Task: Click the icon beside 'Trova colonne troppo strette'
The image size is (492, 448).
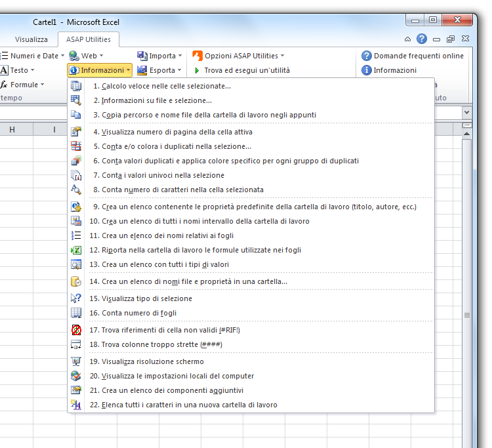Action: pyautogui.click(x=76, y=344)
